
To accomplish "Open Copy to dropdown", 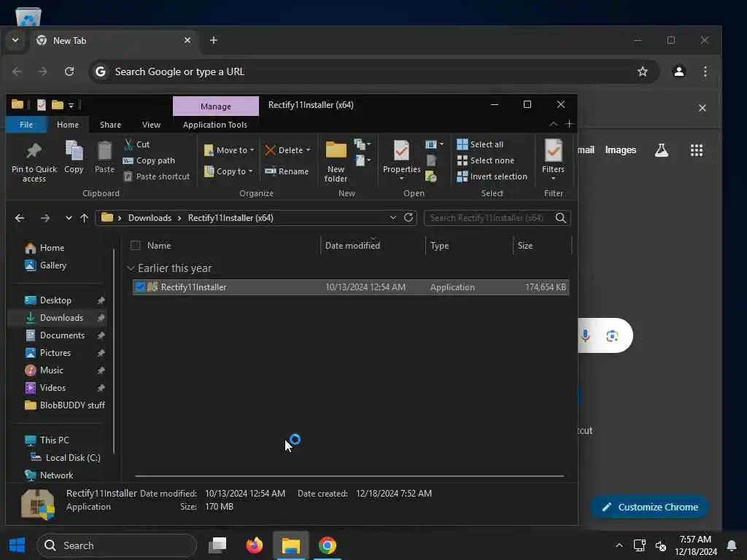I will pyautogui.click(x=228, y=171).
